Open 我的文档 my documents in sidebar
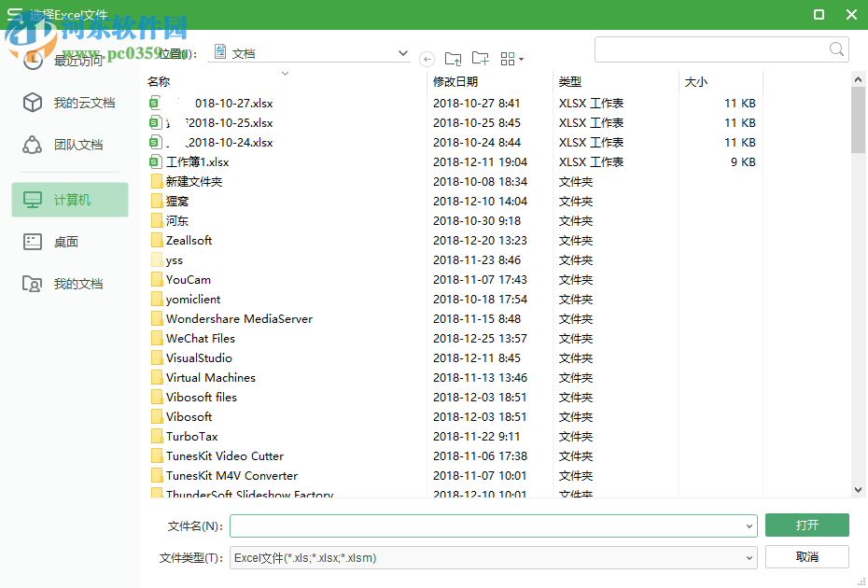The height and width of the screenshot is (588, 868). click(70, 283)
